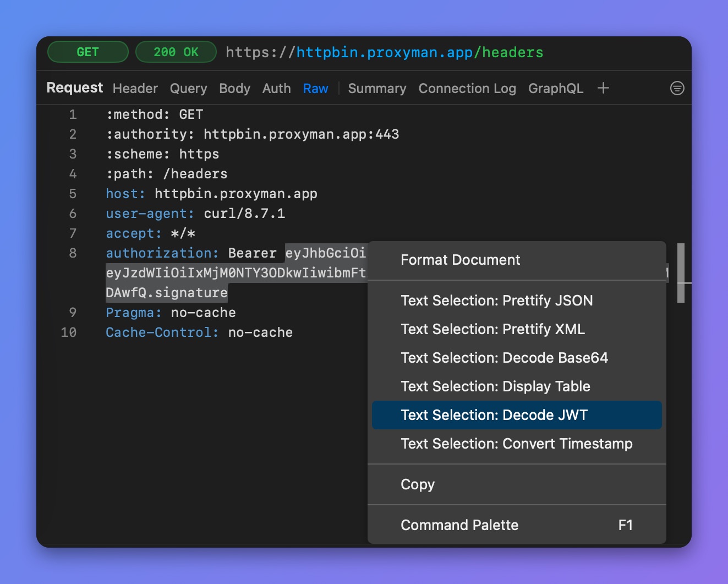Click the ':method: GET' line

click(155, 114)
